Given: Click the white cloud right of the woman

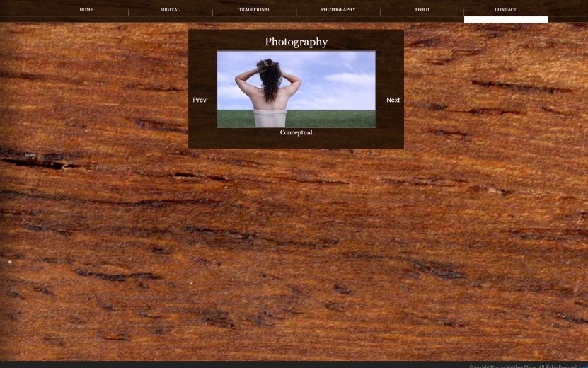Looking at the screenshot, I should (x=348, y=79).
